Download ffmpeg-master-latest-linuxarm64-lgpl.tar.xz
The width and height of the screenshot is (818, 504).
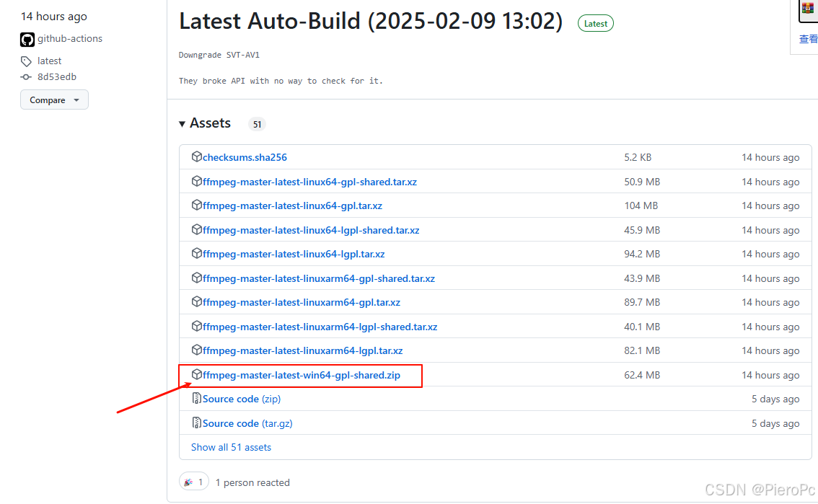point(302,350)
